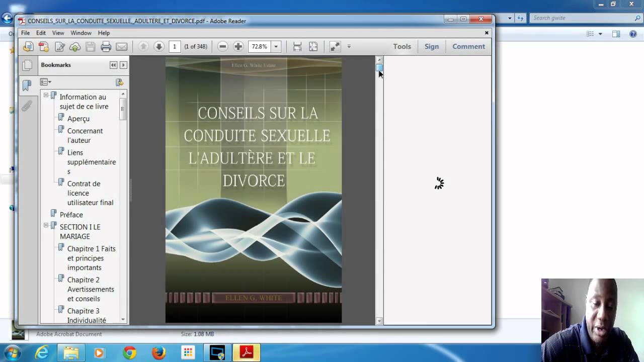Image resolution: width=644 pixels, height=362 pixels.
Task: Open the Explorer change view dropdown
Action: click(x=600, y=34)
